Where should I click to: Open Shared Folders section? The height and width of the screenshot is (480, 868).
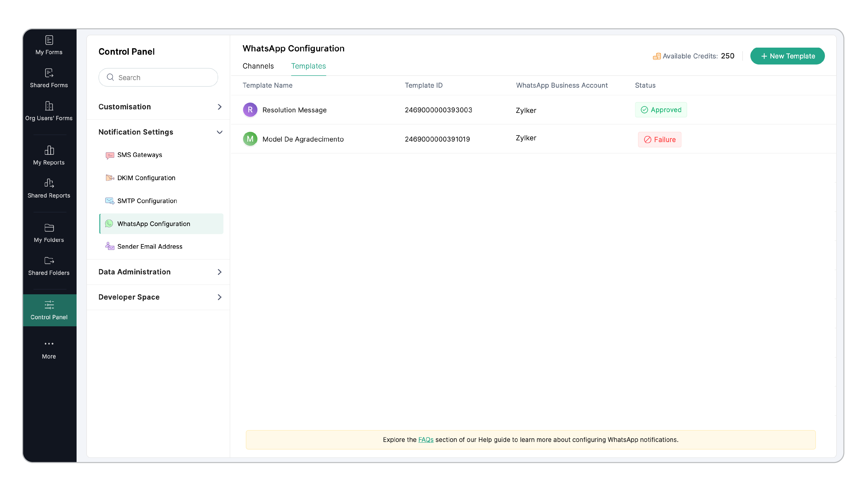point(49,266)
